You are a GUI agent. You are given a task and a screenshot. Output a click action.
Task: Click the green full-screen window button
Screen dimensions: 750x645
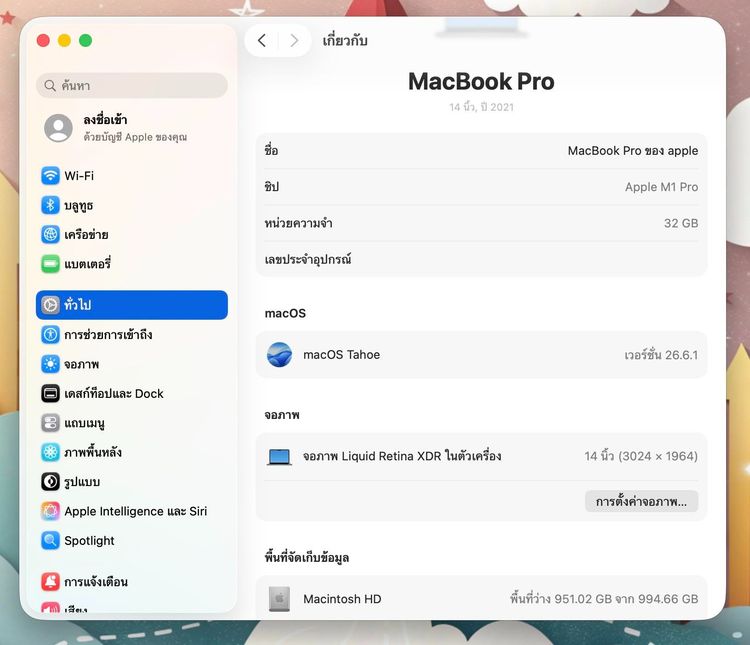[x=86, y=41]
